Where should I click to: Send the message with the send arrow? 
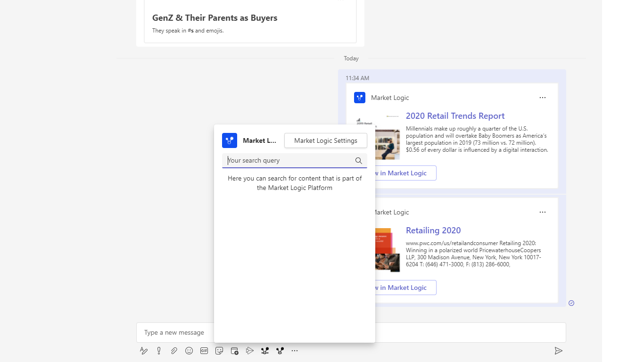coord(558,351)
